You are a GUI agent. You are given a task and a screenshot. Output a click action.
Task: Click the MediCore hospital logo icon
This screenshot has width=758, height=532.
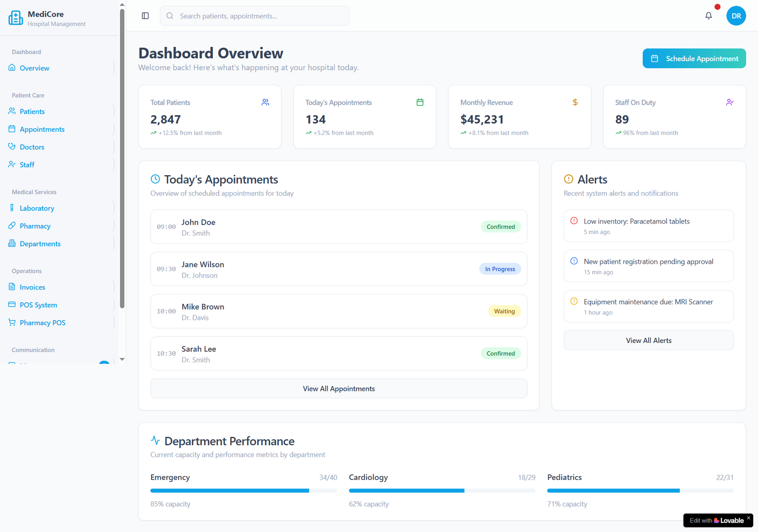[16, 18]
